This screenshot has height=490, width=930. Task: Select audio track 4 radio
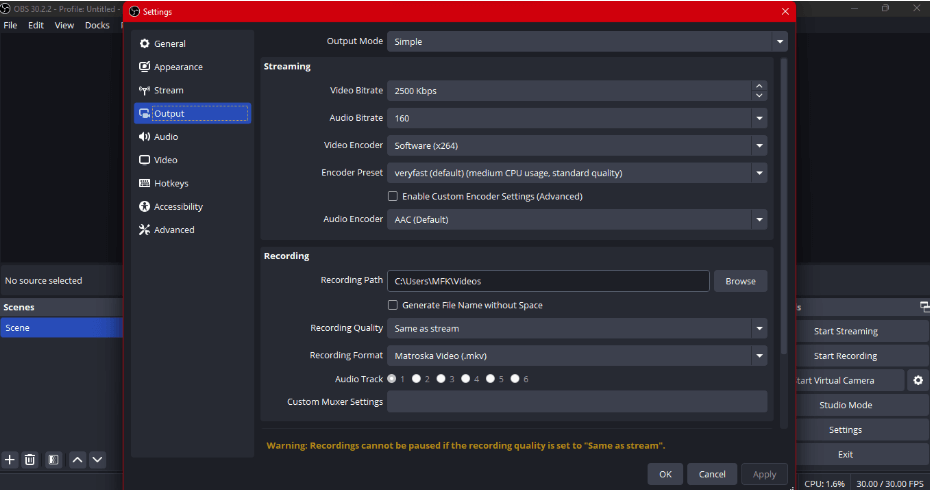466,378
